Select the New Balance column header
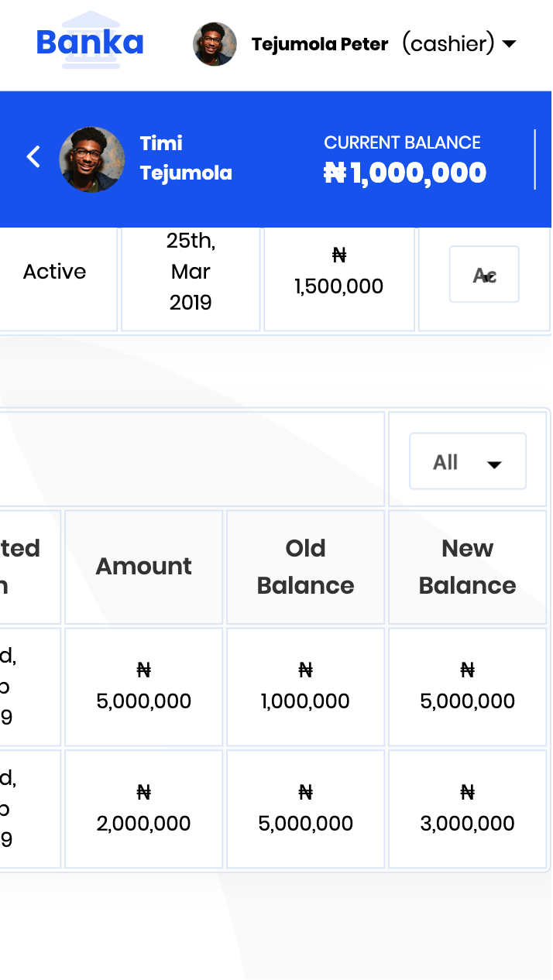 click(x=467, y=567)
